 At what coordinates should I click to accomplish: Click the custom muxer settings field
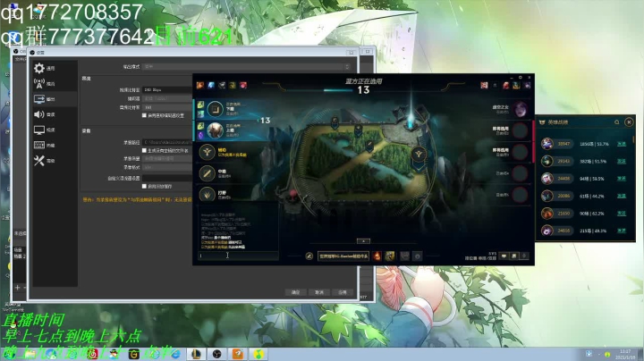167,178
